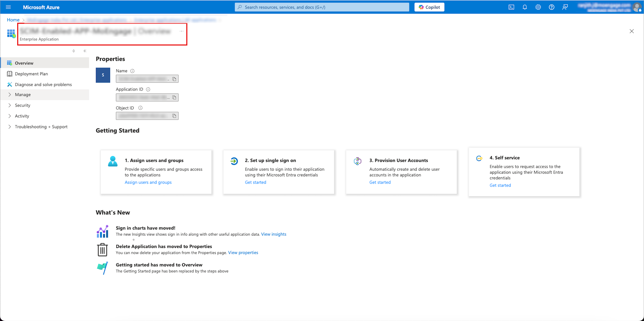Collapse the left navigation pane
This screenshot has width=644, height=321.
point(85,51)
